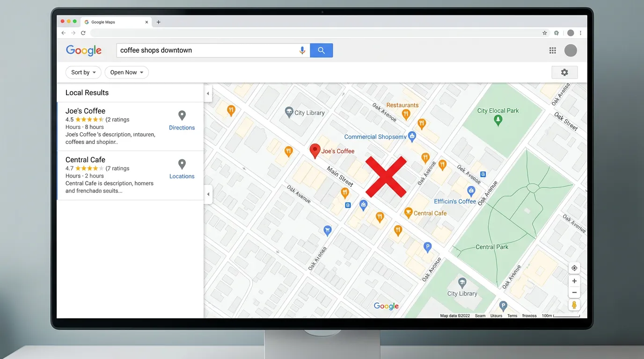Zoom in on the map with plus button
The width and height of the screenshot is (644, 359).
(x=574, y=281)
